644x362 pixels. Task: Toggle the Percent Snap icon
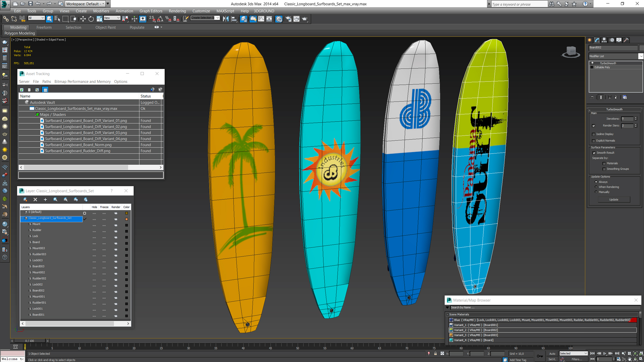click(x=168, y=19)
